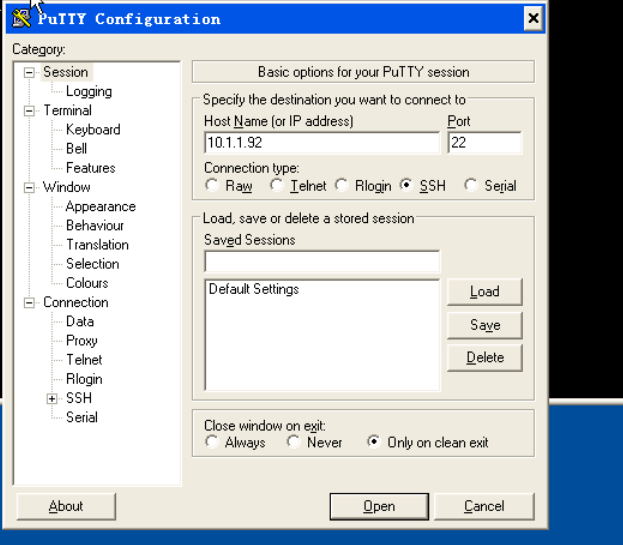
Task: Open the Serial settings in category tree
Action: [x=82, y=417]
